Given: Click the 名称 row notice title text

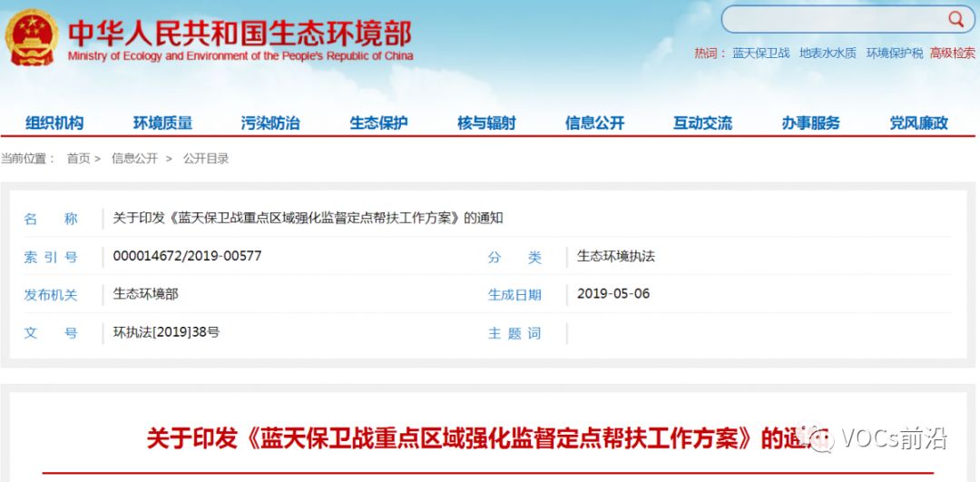Looking at the screenshot, I should [x=309, y=219].
